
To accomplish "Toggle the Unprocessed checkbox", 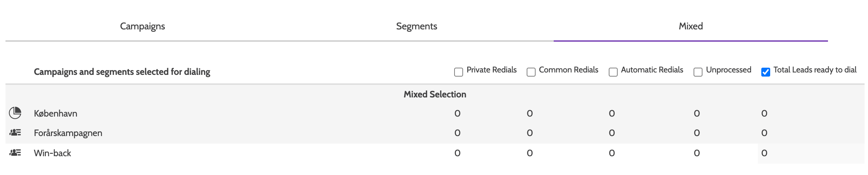I will (x=698, y=72).
